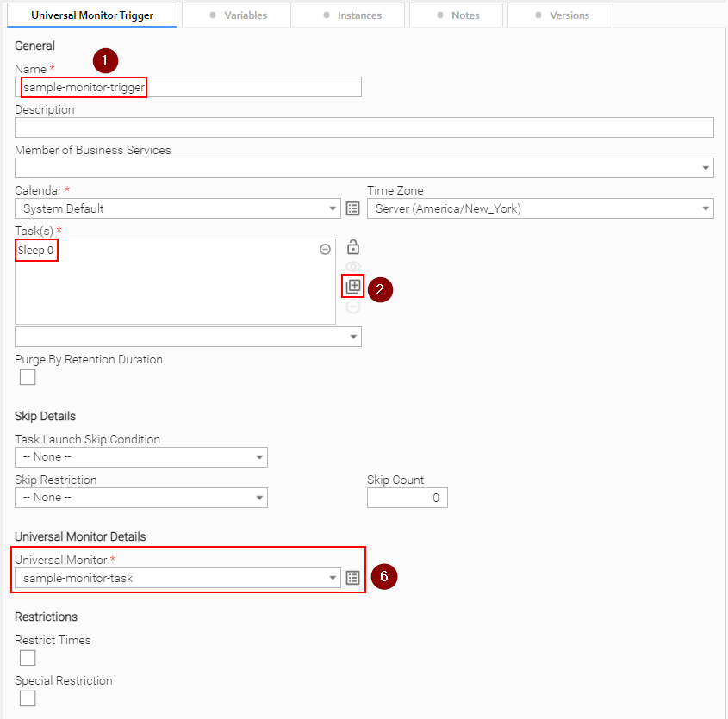Go to the Instances tab

(x=351, y=15)
